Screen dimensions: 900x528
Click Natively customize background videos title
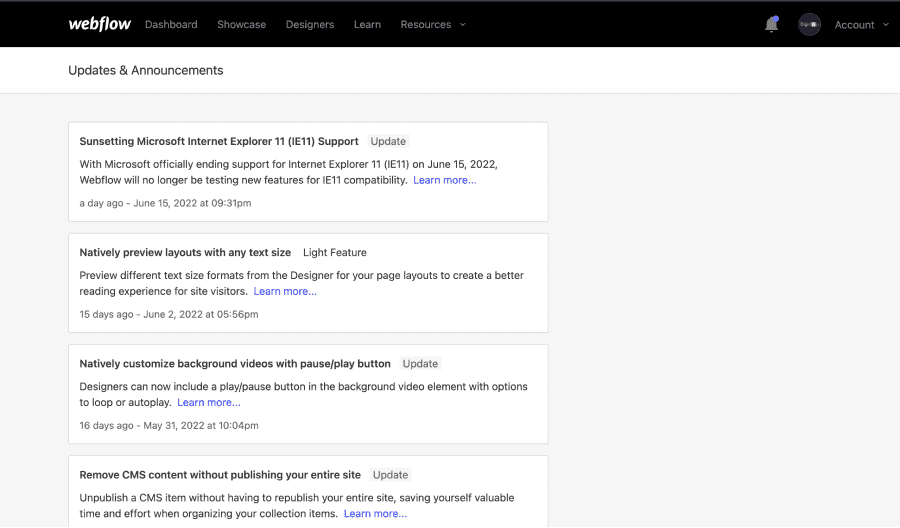[x=235, y=364]
